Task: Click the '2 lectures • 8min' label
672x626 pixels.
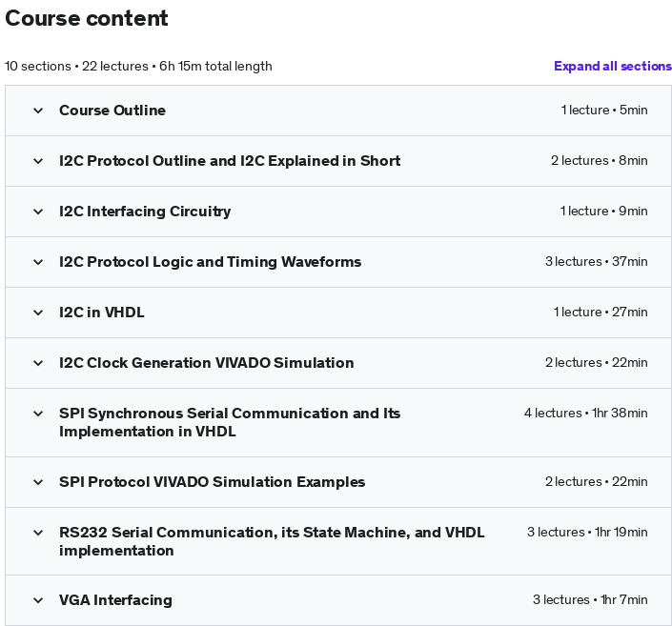Action: (x=600, y=161)
